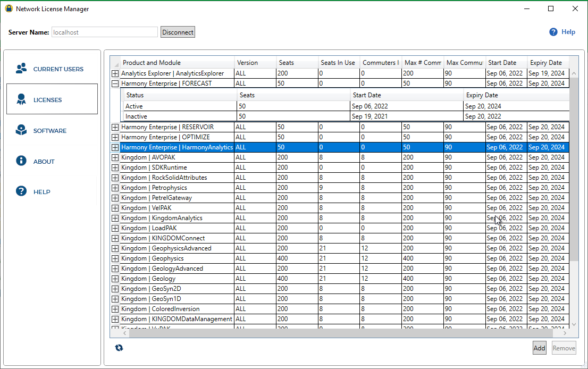Select the Inactive status sub-row

(347, 116)
